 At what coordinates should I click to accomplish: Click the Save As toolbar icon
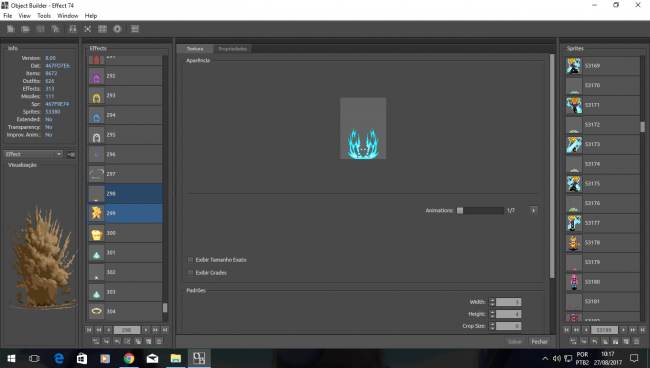(x=55, y=29)
